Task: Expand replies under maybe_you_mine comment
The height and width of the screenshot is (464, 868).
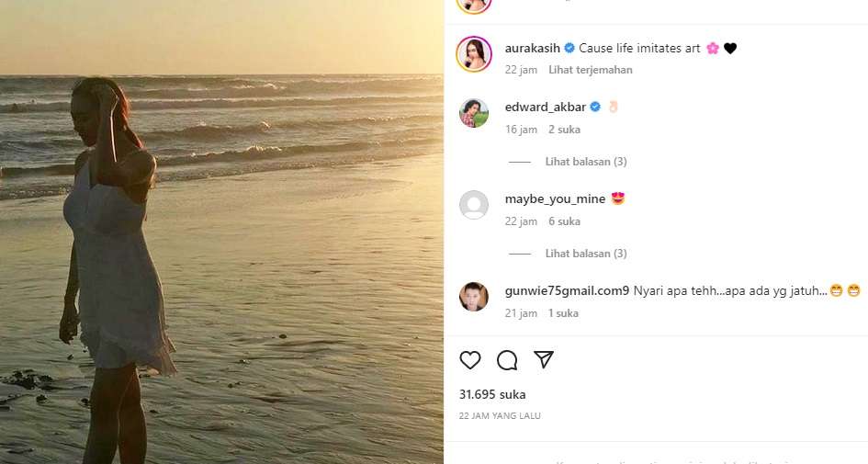Action: tap(585, 254)
